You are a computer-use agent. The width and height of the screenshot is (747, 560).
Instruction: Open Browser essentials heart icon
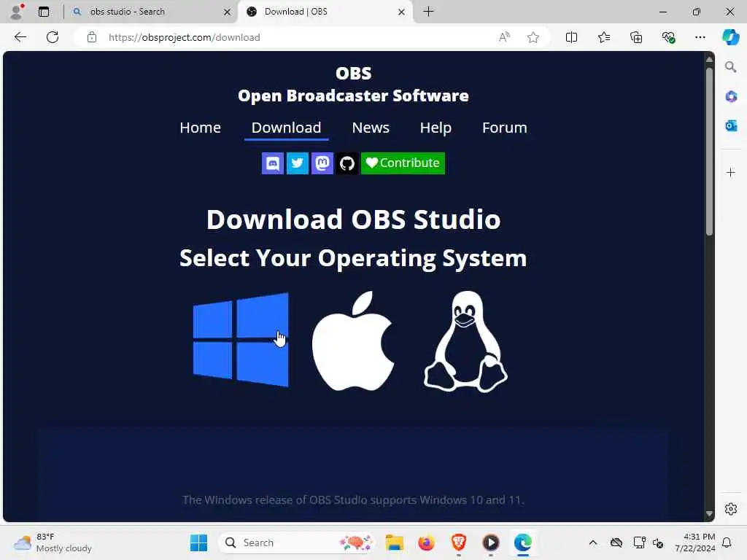click(x=668, y=37)
